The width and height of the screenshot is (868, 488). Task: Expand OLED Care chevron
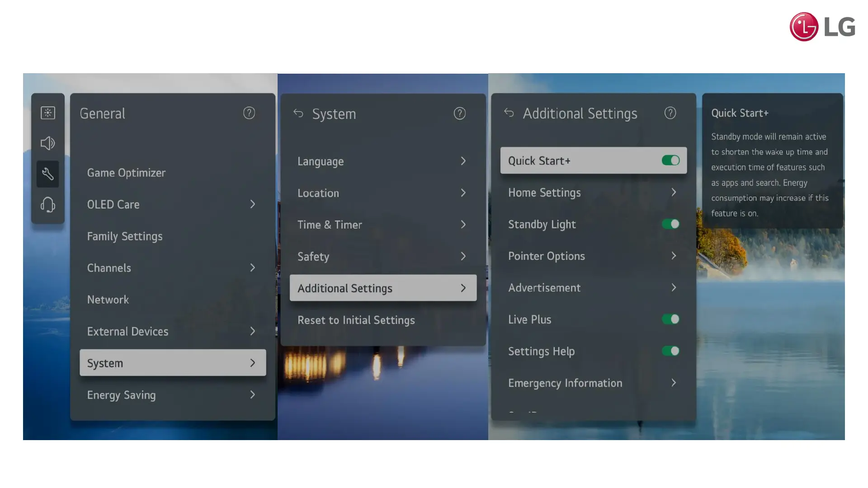tap(253, 204)
